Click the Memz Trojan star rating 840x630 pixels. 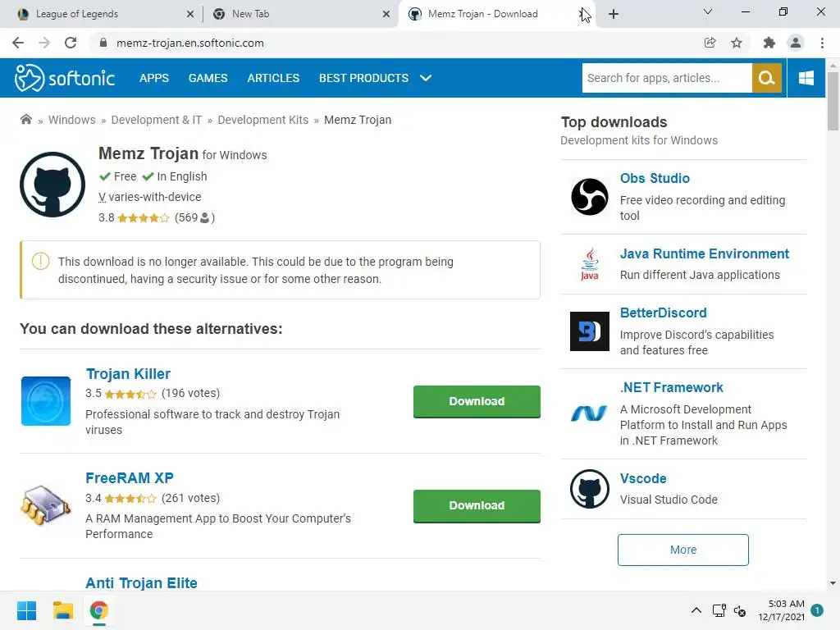[143, 218]
